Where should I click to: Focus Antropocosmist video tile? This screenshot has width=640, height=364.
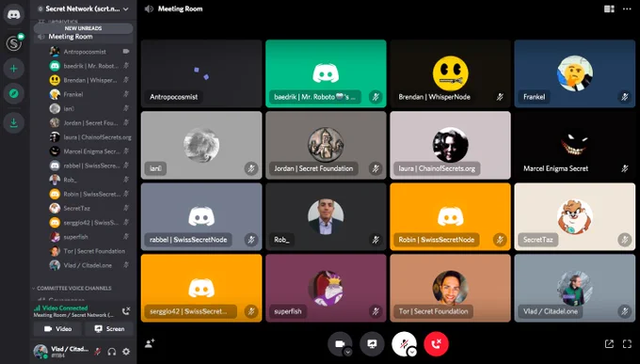(201, 73)
